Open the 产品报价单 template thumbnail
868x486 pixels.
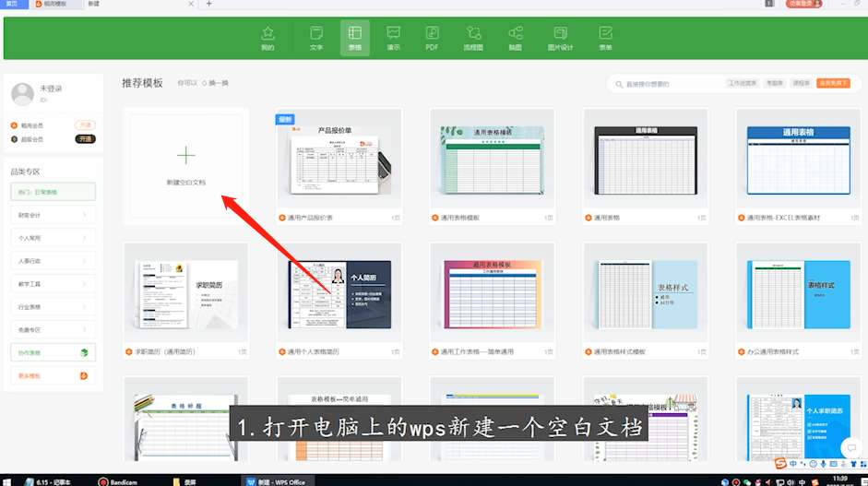coord(339,159)
